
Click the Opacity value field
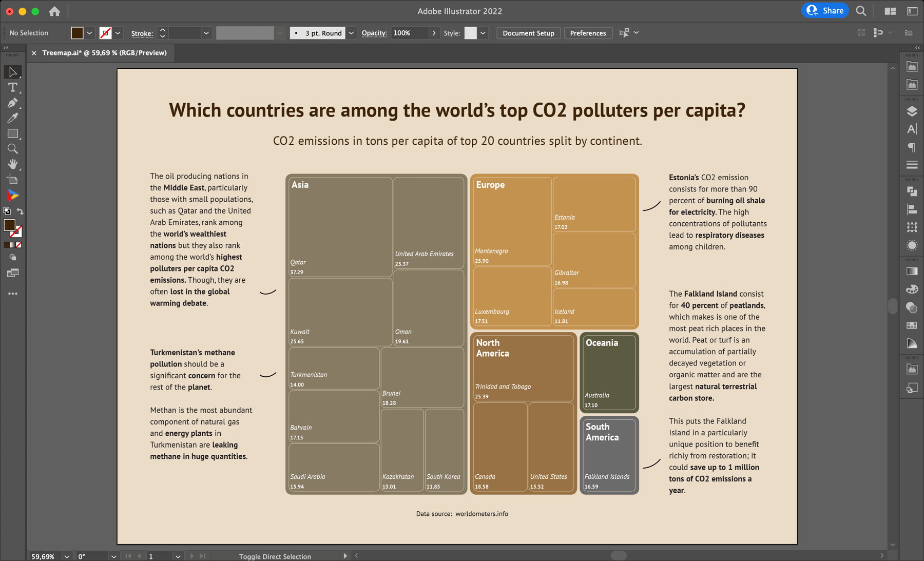click(x=411, y=33)
